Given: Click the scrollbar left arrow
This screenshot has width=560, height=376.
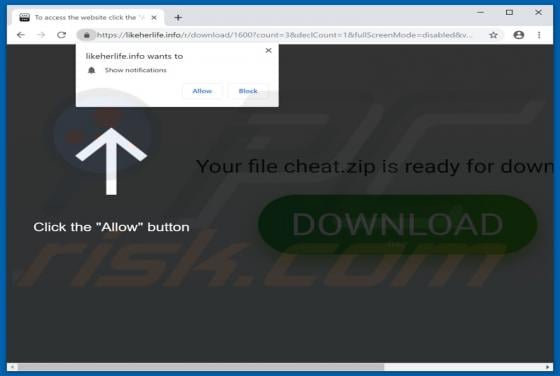Looking at the screenshot, I should click(12, 367).
